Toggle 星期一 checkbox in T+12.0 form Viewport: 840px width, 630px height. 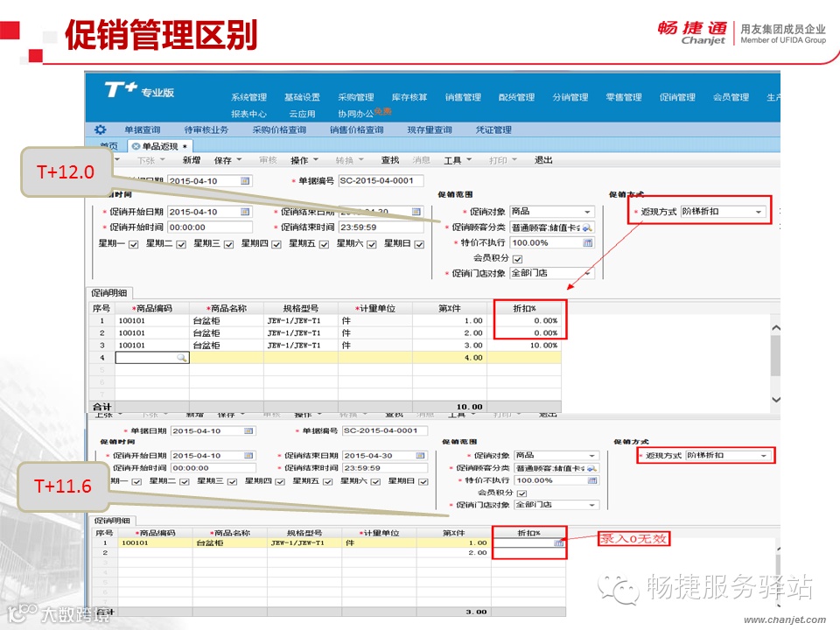pyautogui.click(x=133, y=244)
